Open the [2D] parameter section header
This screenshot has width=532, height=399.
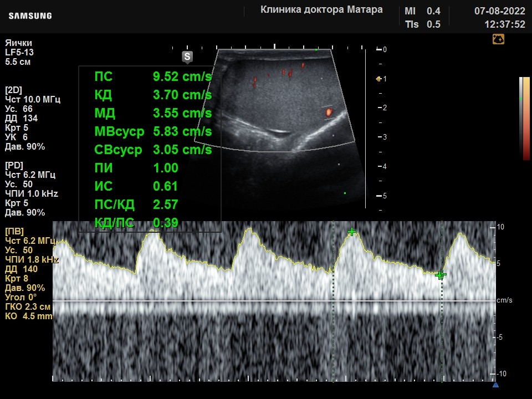pyautogui.click(x=13, y=90)
